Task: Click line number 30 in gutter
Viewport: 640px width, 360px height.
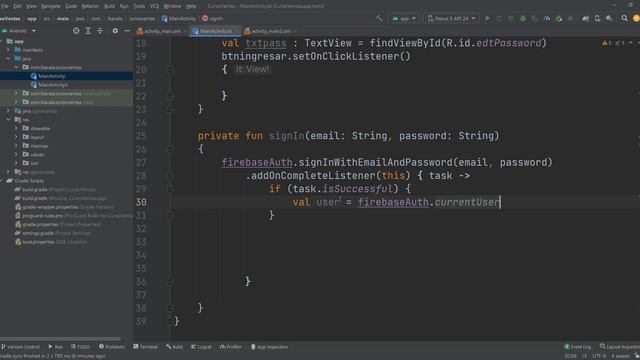Action: tap(141, 202)
